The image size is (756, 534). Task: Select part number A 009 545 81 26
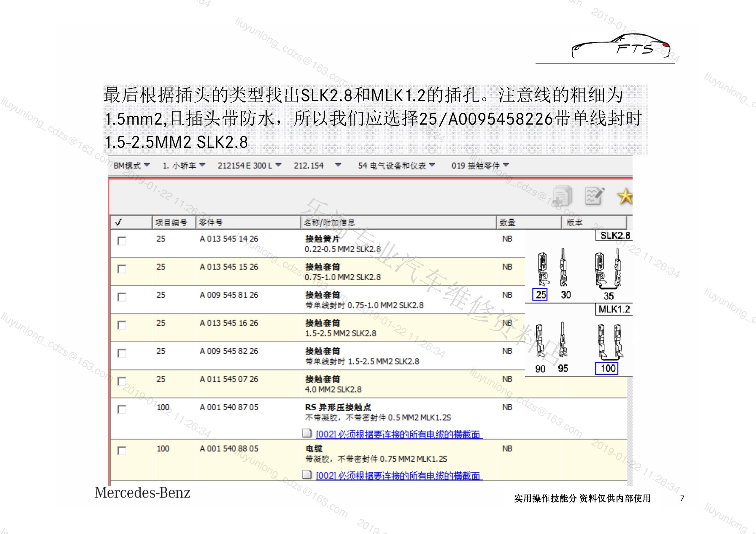(229, 295)
